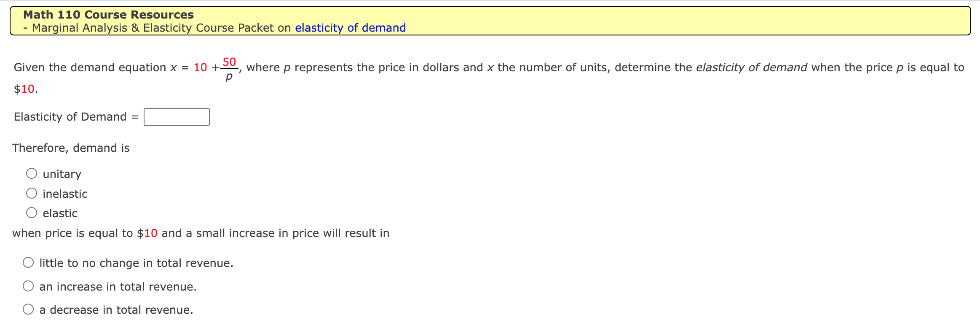Click inside the Elasticity of Demand answer box
The image size is (980, 334).
(x=177, y=117)
